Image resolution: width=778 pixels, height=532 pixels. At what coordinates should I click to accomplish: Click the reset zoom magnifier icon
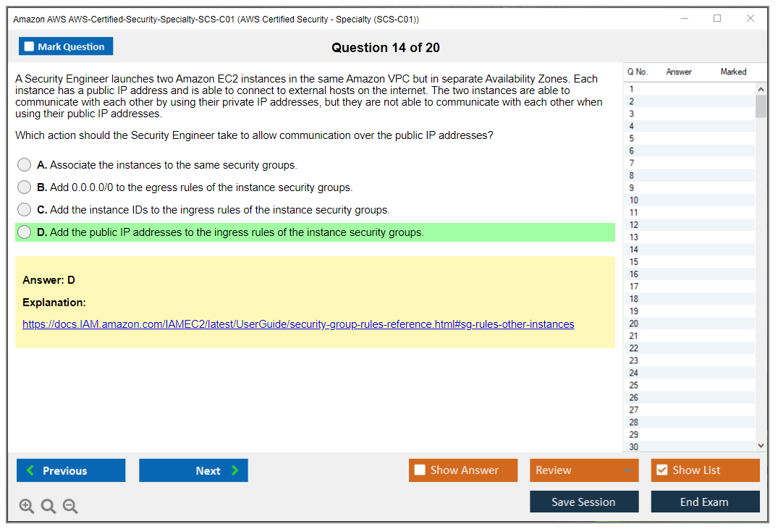pyautogui.click(x=48, y=507)
